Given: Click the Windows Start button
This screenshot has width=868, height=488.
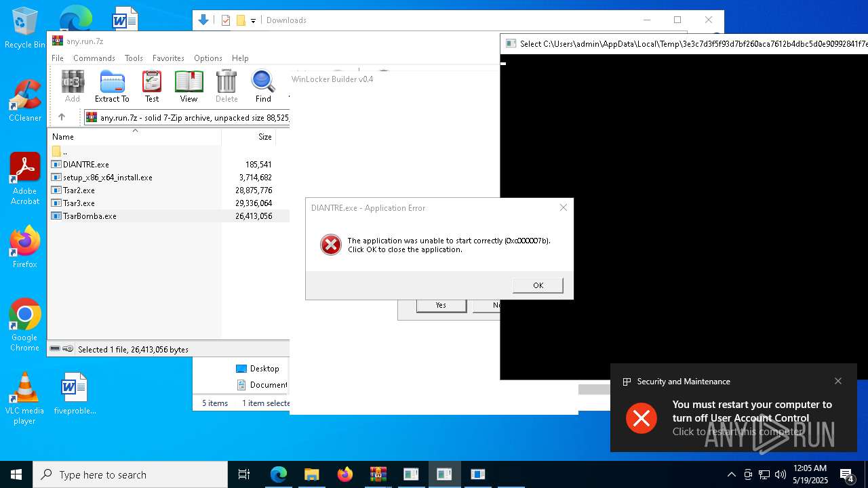Looking at the screenshot, I should tap(16, 474).
